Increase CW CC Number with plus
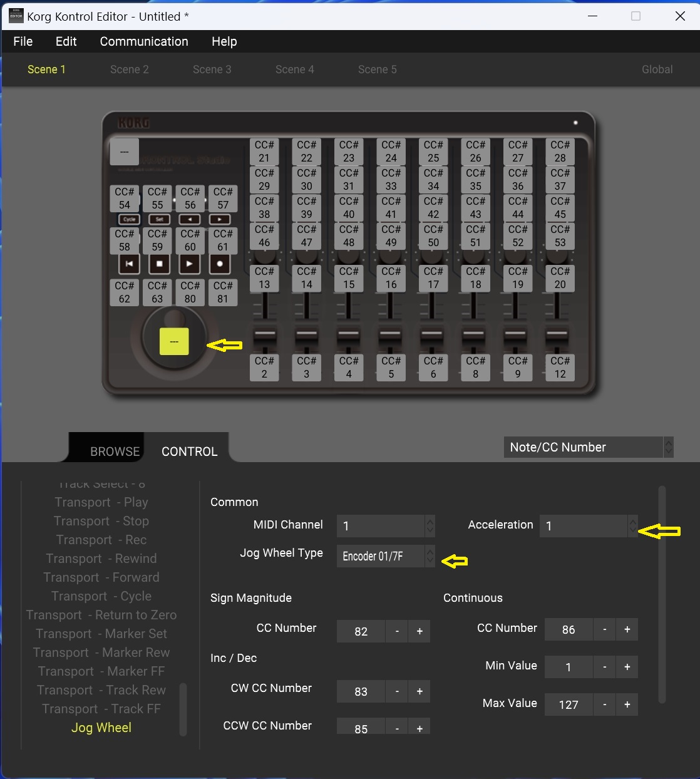Viewport: 700px width, 779px height. click(419, 691)
